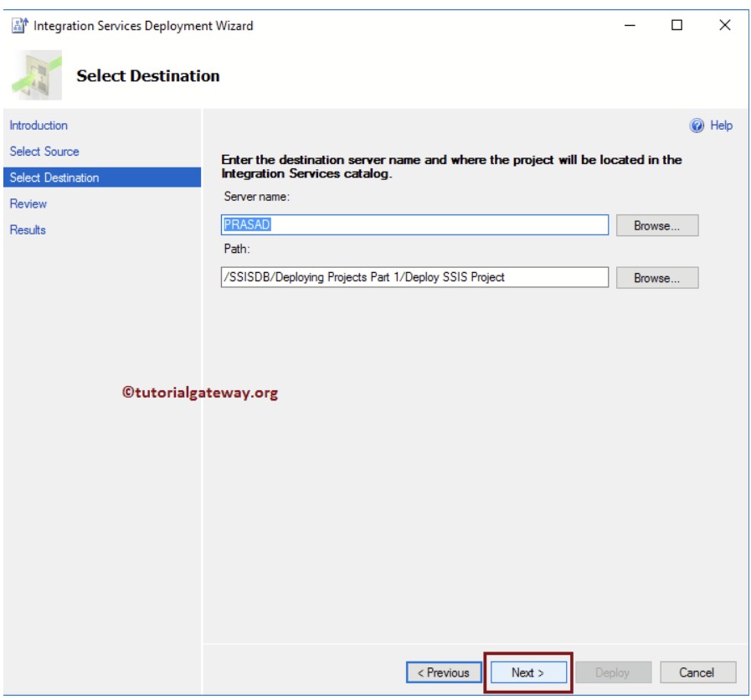Minimize the Deployment Wizard window
The image size is (751, 700).
point(630,25)
